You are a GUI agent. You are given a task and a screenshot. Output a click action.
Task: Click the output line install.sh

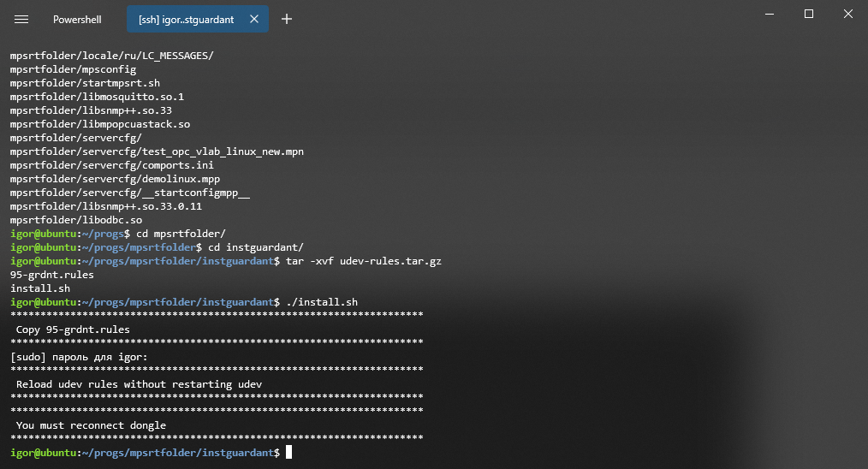coord(40,288)
